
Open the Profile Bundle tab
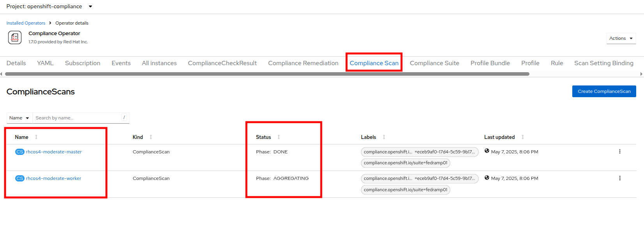[490, 63]
